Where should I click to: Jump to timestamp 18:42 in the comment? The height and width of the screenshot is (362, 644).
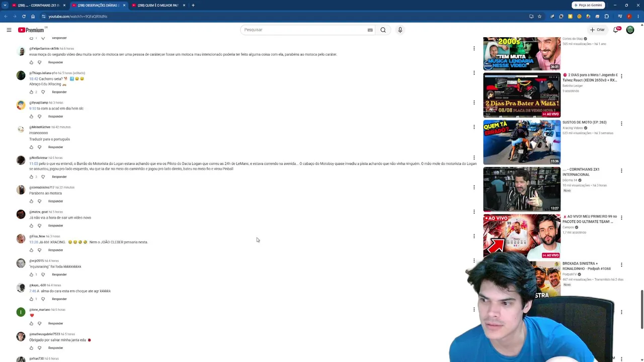point(33,79)
